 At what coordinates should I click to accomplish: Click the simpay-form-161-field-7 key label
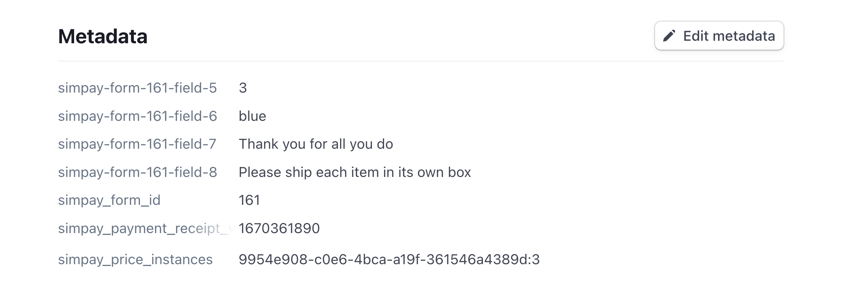tap(138, 144)
